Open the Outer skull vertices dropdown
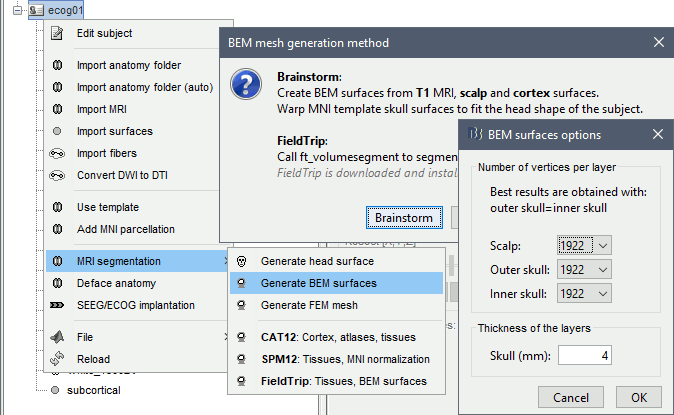 584,268
